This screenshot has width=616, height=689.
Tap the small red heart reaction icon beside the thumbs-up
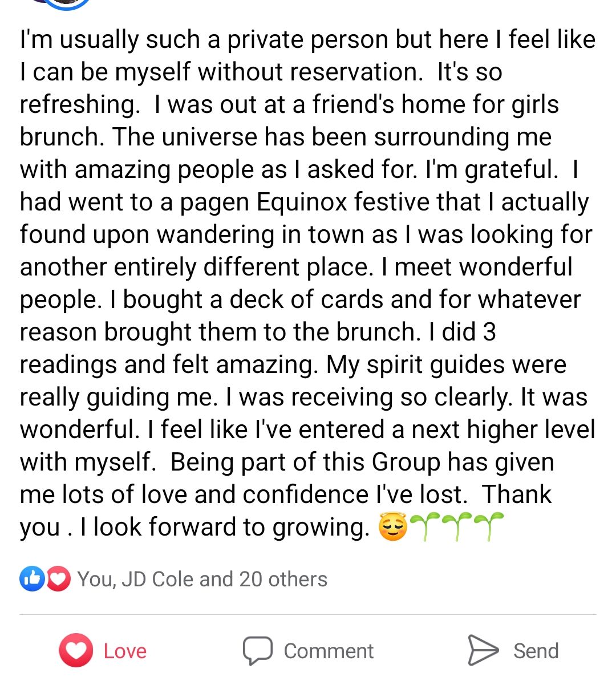point(58,579)
